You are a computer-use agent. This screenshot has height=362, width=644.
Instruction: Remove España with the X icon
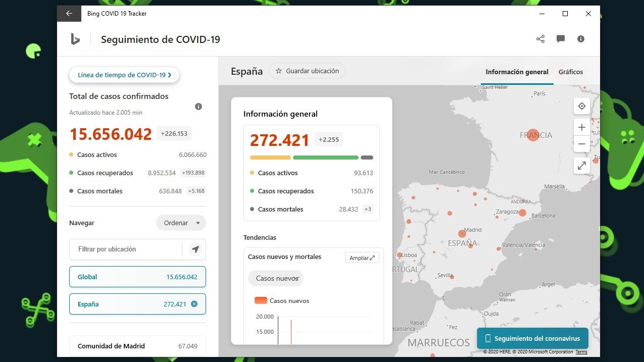tap(194, 304)
